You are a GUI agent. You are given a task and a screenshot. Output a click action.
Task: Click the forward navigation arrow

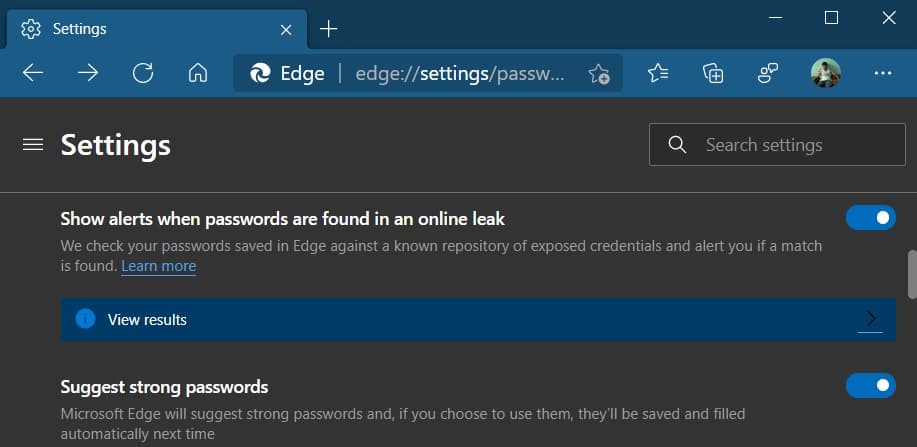88,73
